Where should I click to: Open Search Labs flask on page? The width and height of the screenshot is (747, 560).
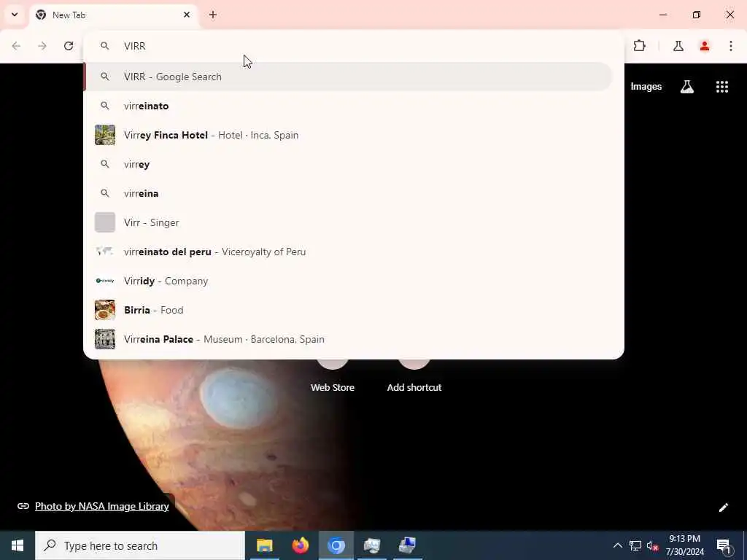pos(687,87)
